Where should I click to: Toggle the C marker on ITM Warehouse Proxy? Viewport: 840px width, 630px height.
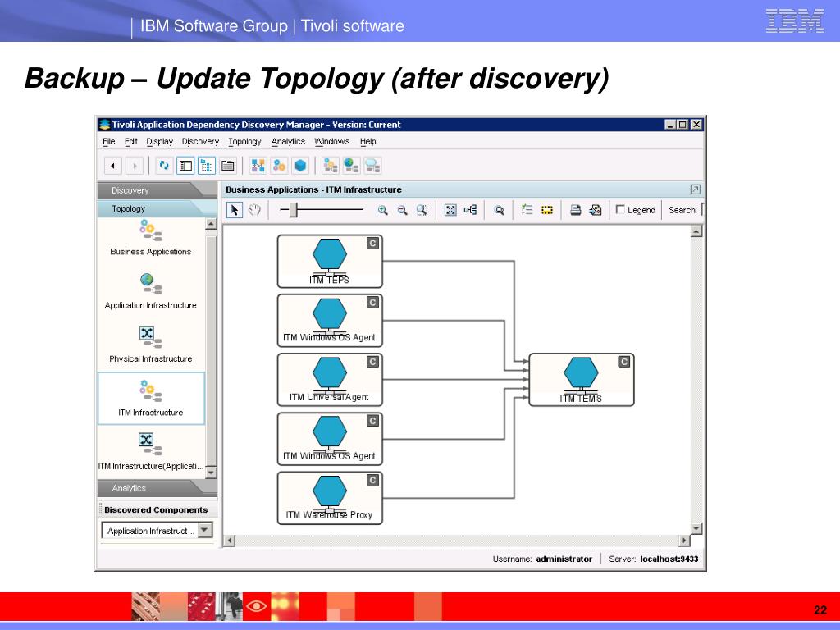(373, 481)
